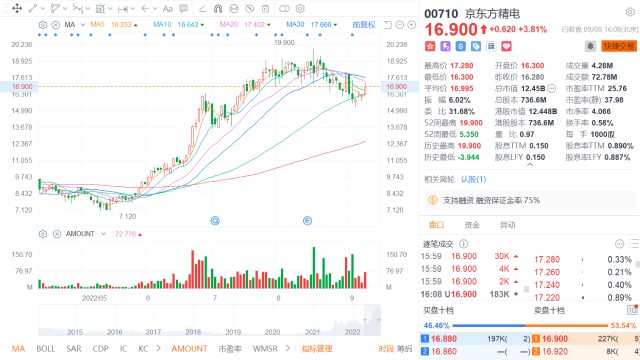Click the trash icon to delete drawings
The width and height of the screenshot is (640, 360).
(265, 9)
